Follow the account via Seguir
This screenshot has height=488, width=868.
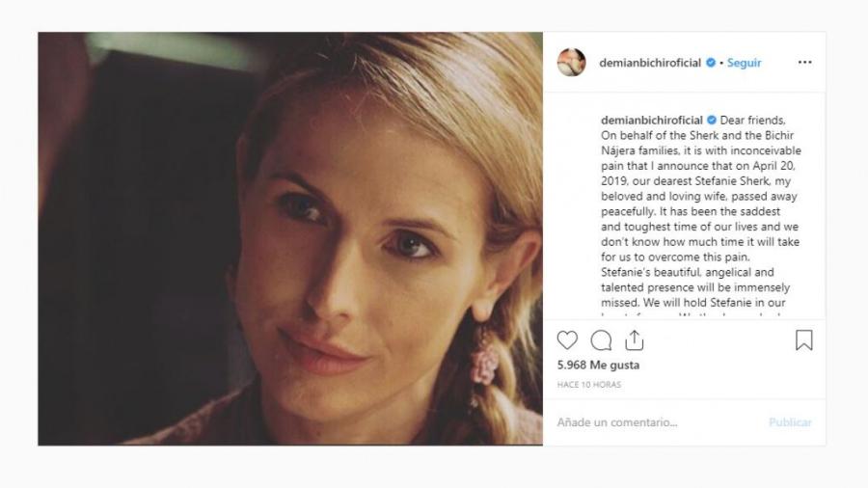[744, 63]
